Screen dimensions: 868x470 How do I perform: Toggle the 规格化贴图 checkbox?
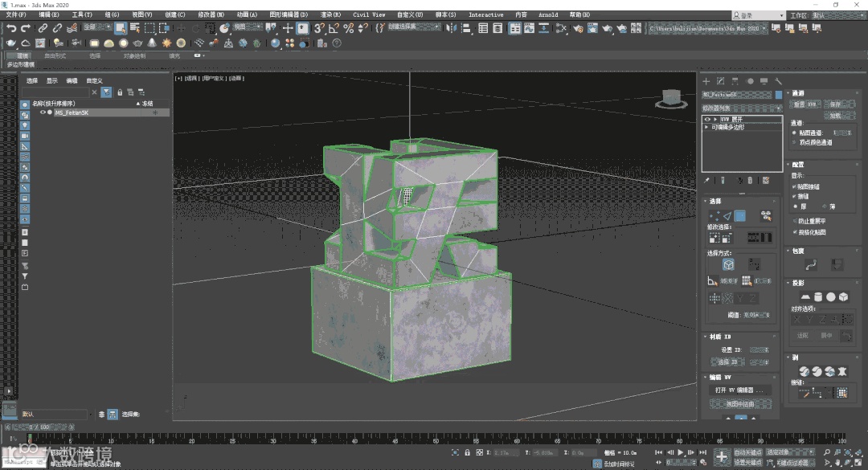(x=796, y=232)
